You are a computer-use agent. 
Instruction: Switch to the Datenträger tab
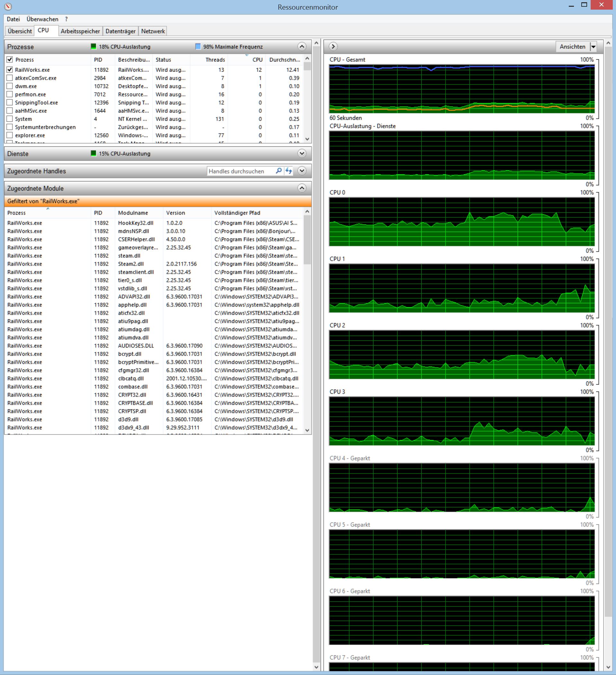120,31
